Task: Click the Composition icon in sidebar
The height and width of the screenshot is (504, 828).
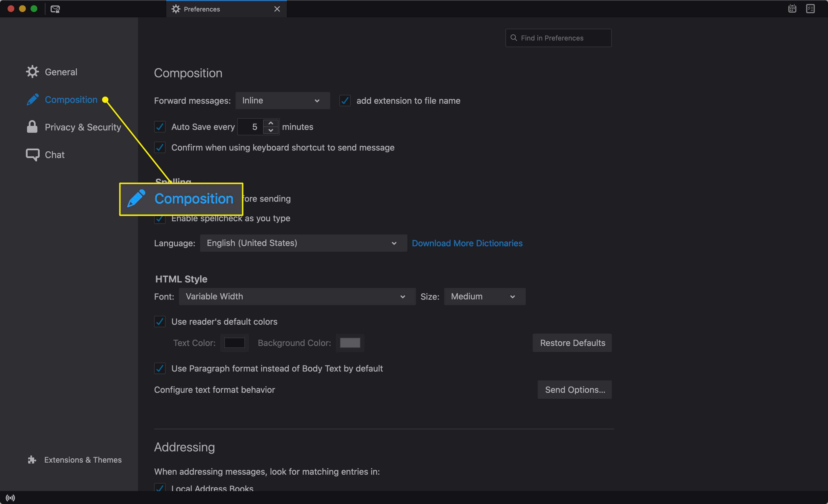Action: point(32,99)
